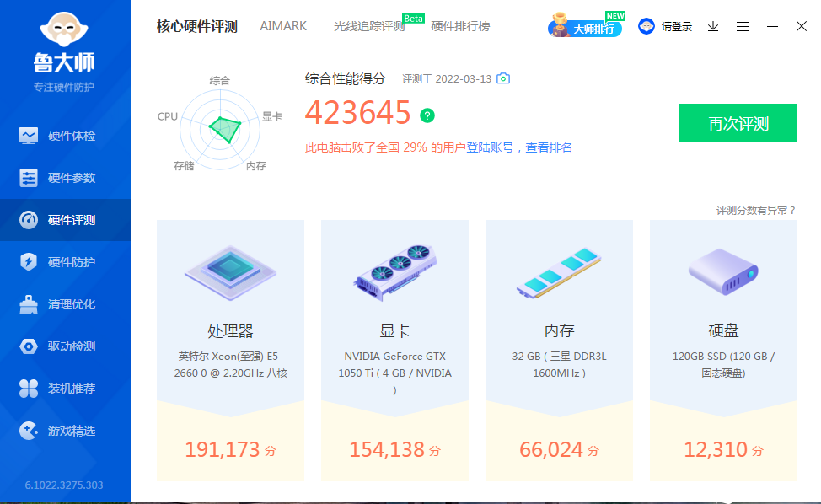Click the 鲁大师 logo avatar
The image size is (821, 504).
tap(64, 29)
